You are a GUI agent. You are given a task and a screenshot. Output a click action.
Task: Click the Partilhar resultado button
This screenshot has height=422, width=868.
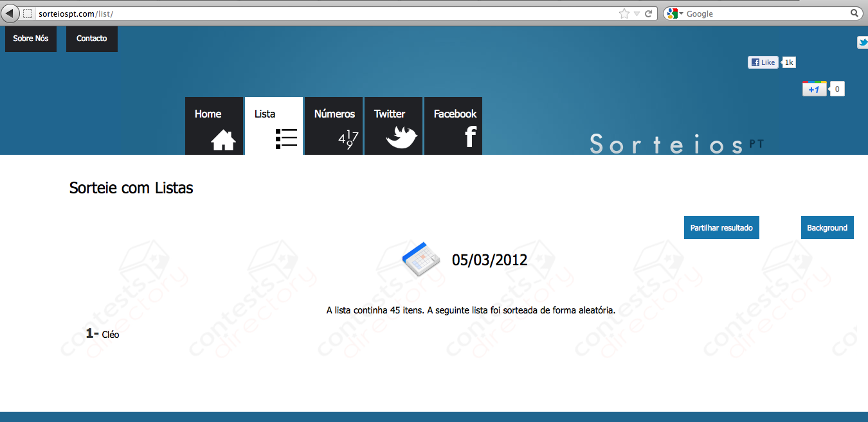721,227
